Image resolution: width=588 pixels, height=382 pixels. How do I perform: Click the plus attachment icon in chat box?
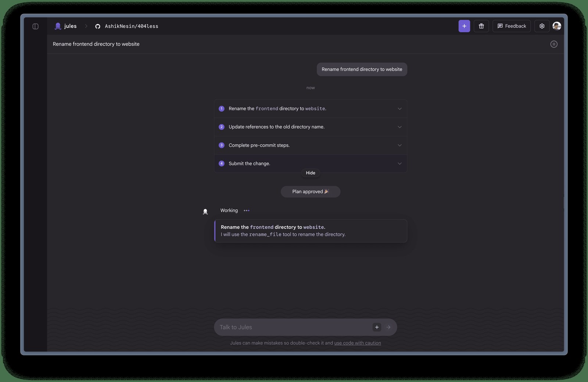pos(377,327)
